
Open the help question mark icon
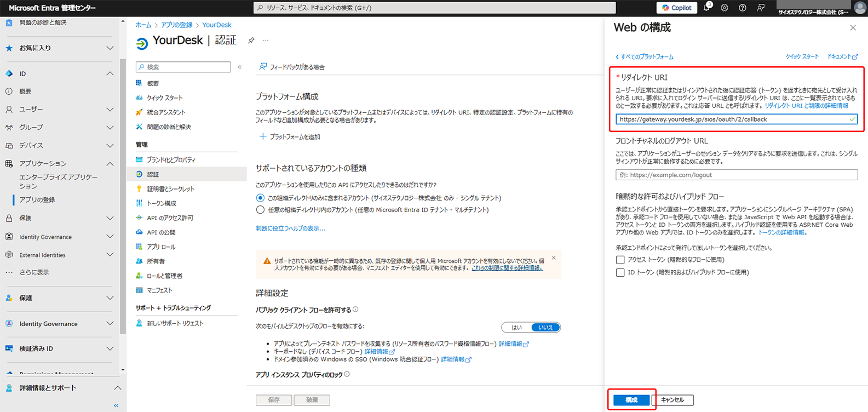(743, 8)
